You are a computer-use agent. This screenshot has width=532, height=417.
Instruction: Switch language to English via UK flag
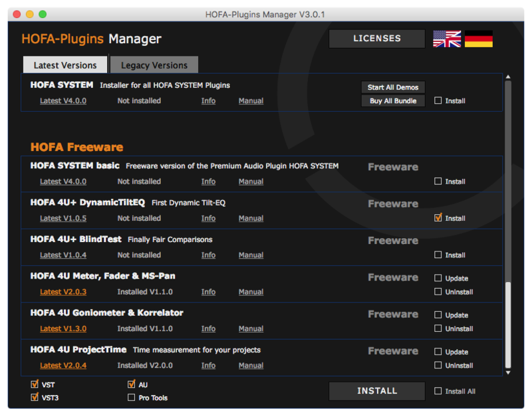click(447, 39)
